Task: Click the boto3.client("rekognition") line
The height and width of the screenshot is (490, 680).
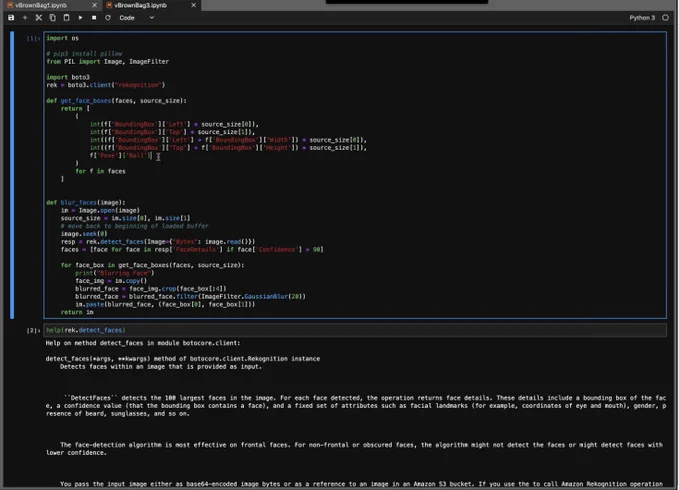Action: pyautogui.click(x=106, y=85)
